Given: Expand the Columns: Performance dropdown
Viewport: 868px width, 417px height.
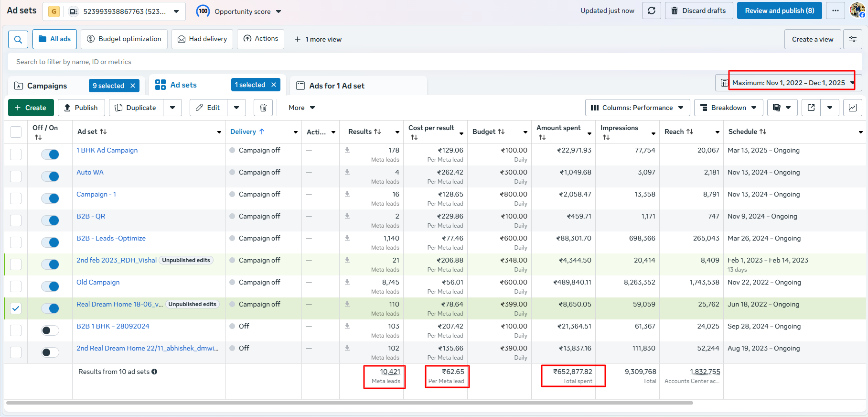Looking at the screenshot, I should tap(637, 108).
